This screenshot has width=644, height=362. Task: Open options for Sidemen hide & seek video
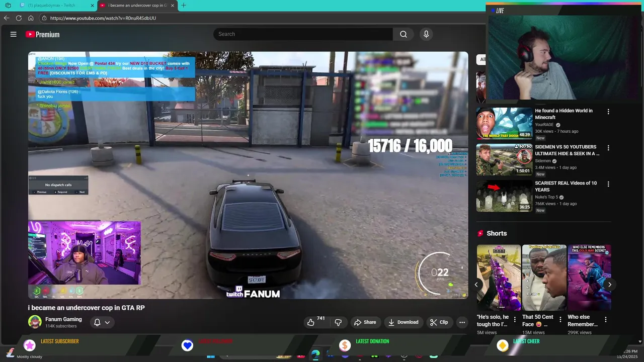[608, 148]
